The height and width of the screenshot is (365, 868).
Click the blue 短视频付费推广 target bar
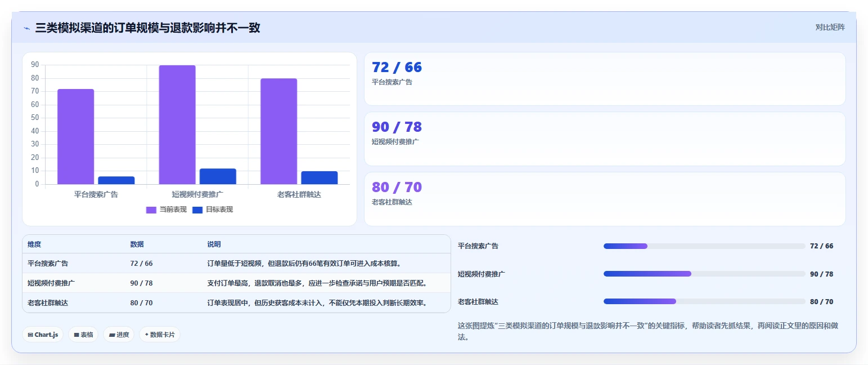click(x=218, y=176)
